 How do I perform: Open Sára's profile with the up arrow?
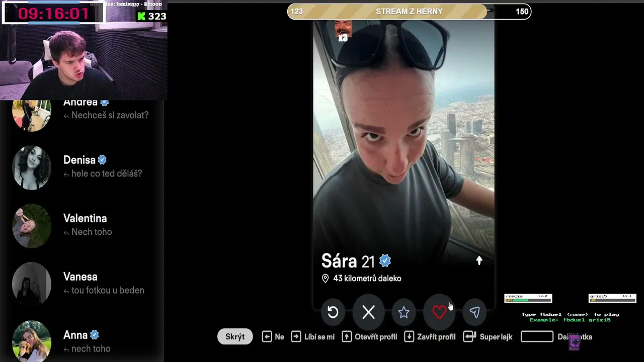pyautogui.click(x=479, y=260)
